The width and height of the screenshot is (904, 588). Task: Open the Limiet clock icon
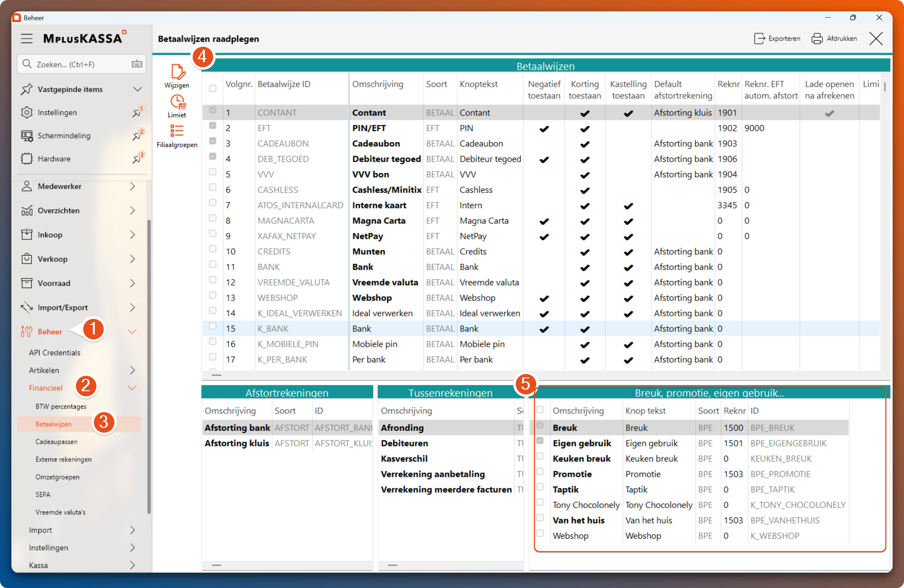[177, 102]
